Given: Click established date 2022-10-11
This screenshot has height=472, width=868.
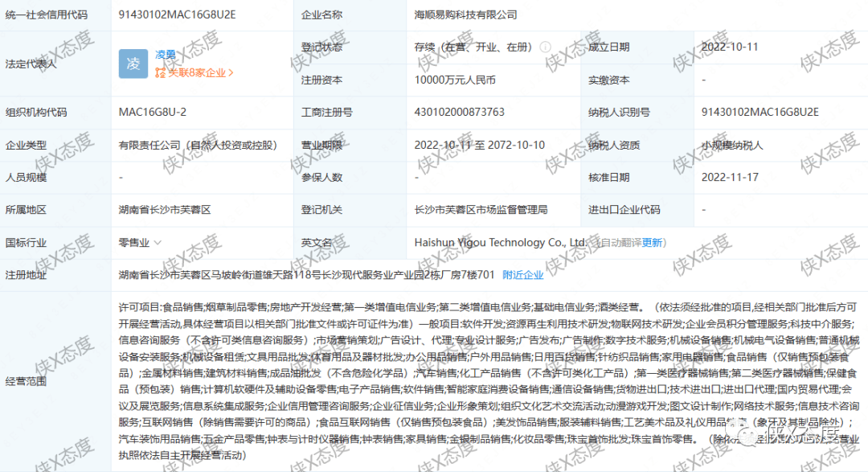Looking at the screenshot, I should tap(730, 47).
